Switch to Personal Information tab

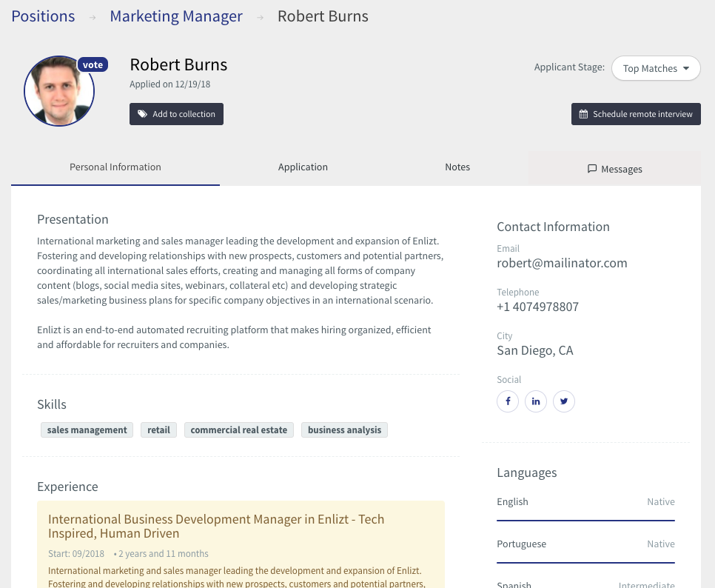click(x=115, y=167)
